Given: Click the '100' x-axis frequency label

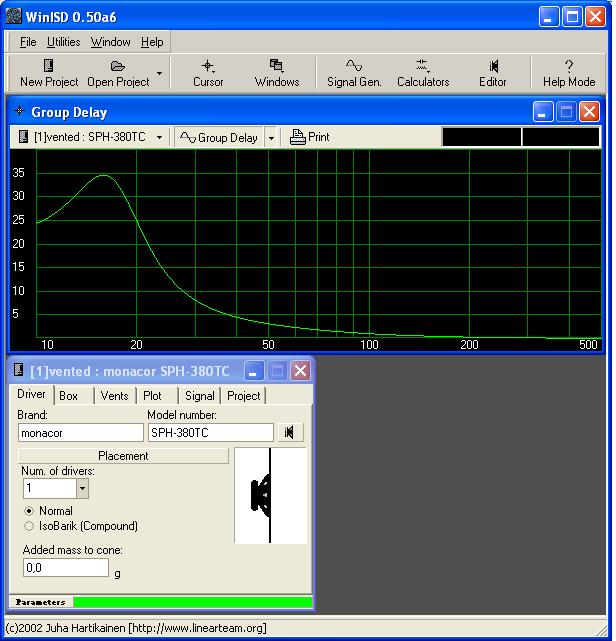Looking at the screenshot, I should click(x=369, y=345).
